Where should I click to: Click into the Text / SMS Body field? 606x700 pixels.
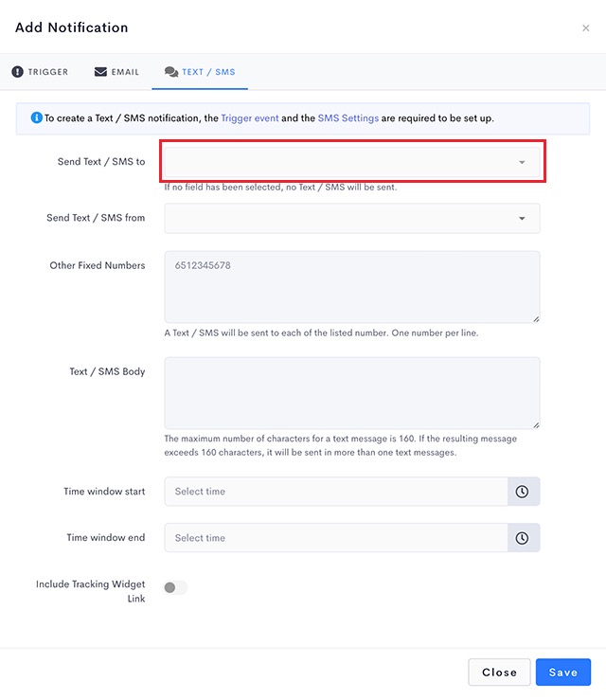point(351,392)
